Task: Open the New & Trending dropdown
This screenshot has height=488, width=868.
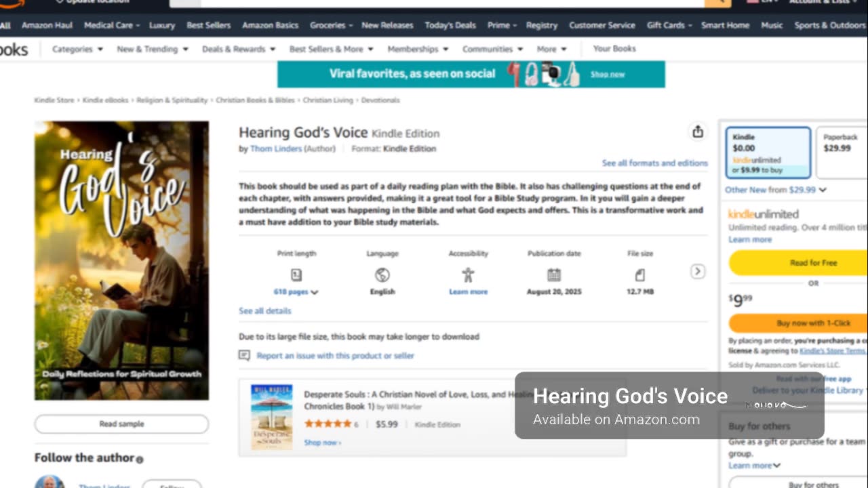Action: click(153, 49)
